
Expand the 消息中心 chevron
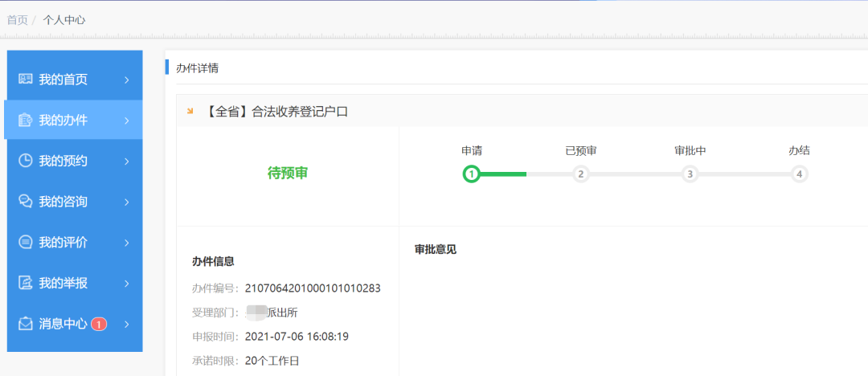coord(127,324)
